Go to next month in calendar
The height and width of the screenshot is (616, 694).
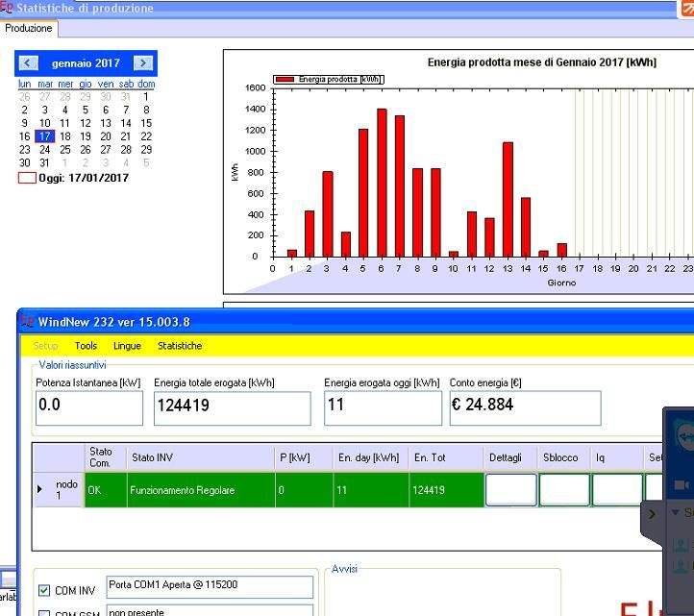tap(143, 63)
